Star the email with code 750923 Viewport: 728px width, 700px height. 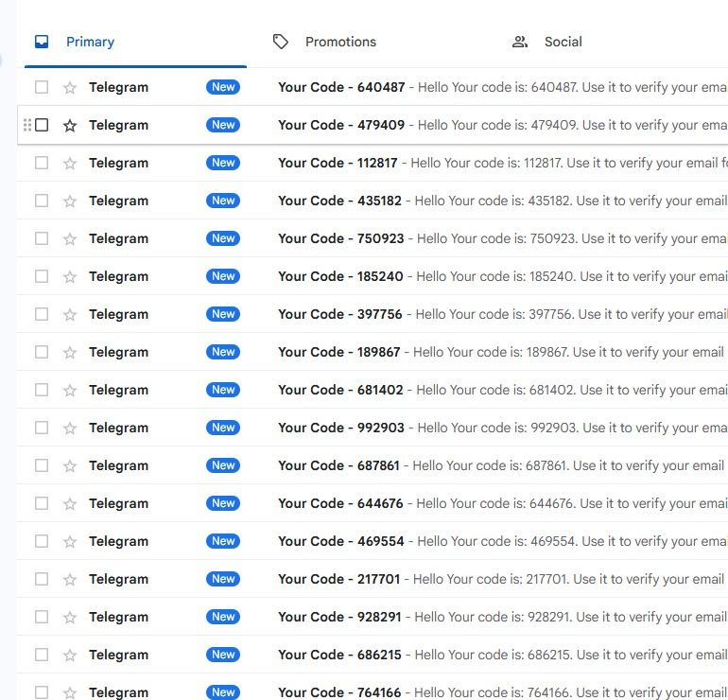(69, 238)
